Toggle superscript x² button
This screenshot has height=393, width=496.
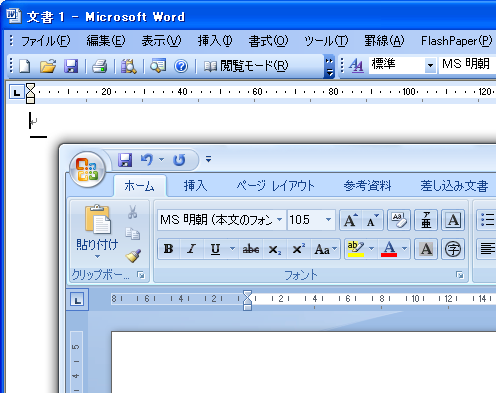pos(298,249)
